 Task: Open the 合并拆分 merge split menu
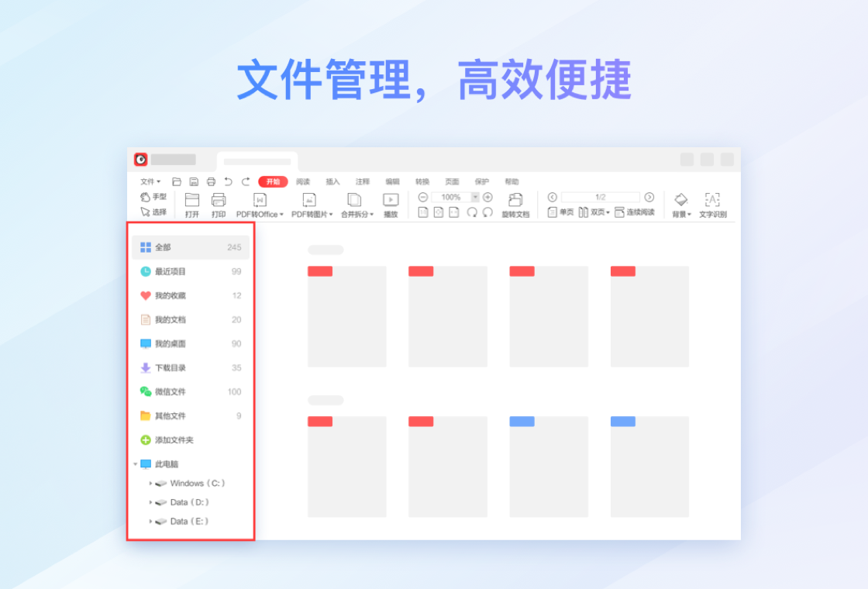pyautogui.click(x=357, y=205)
